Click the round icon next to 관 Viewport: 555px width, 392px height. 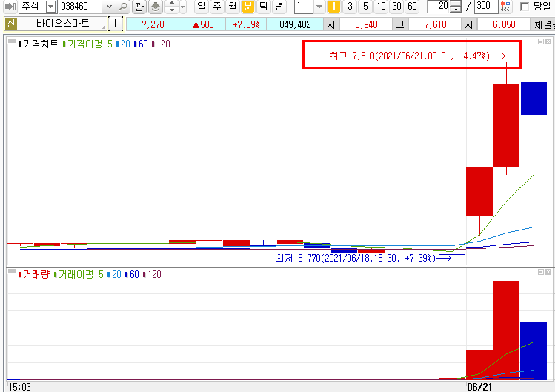(x=156, y=7)
